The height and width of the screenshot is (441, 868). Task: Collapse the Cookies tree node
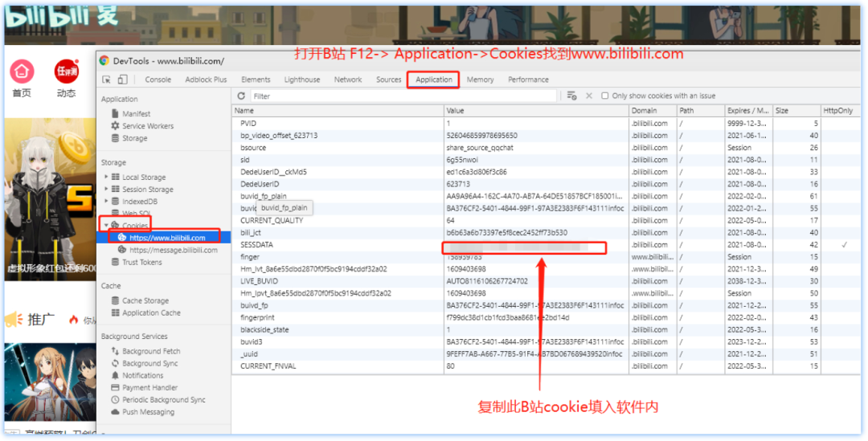pyautogui.click(x=106, y=226)
